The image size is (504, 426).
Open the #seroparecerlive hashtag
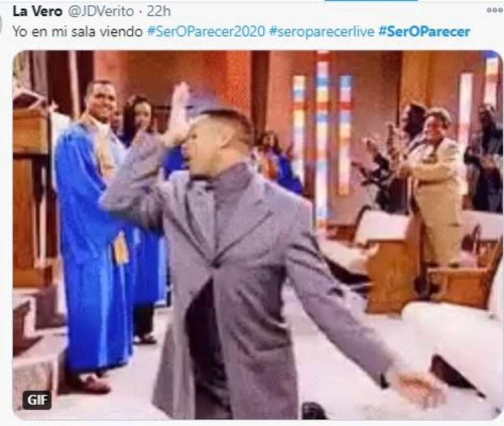(x=321, y=32)
